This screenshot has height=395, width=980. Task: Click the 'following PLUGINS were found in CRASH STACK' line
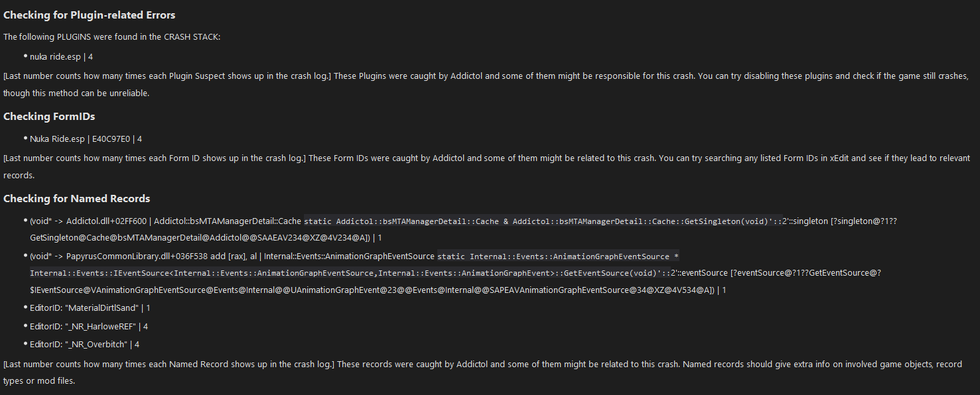(x=112, y=37)
